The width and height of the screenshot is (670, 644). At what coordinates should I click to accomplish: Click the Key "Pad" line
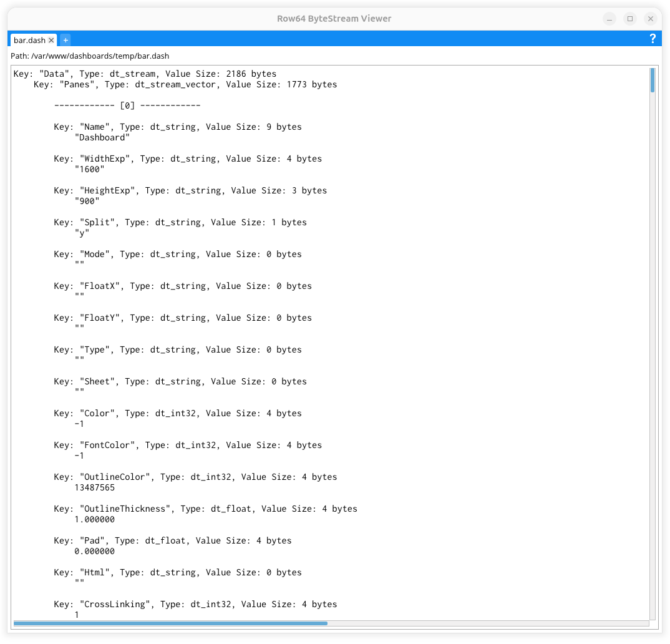(173, 541)
